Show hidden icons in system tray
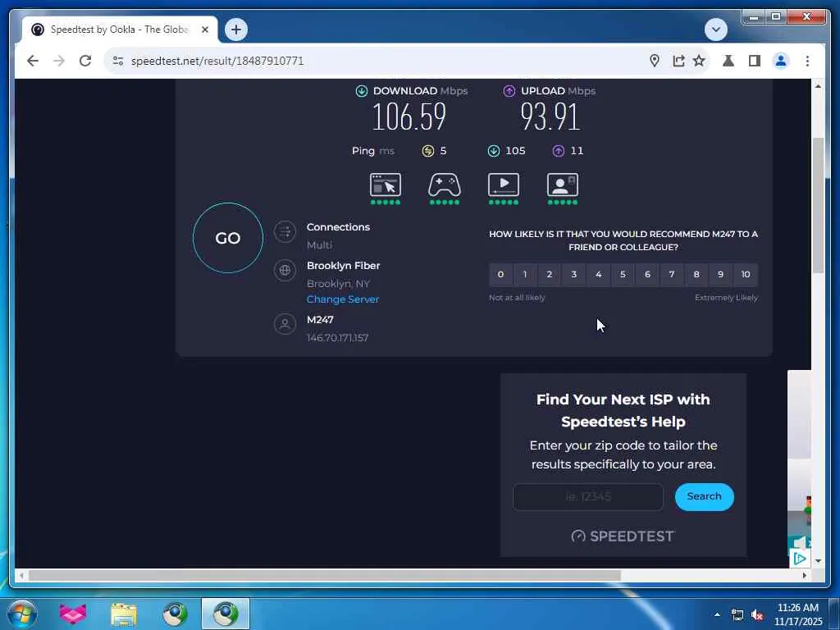 [717, 614]
